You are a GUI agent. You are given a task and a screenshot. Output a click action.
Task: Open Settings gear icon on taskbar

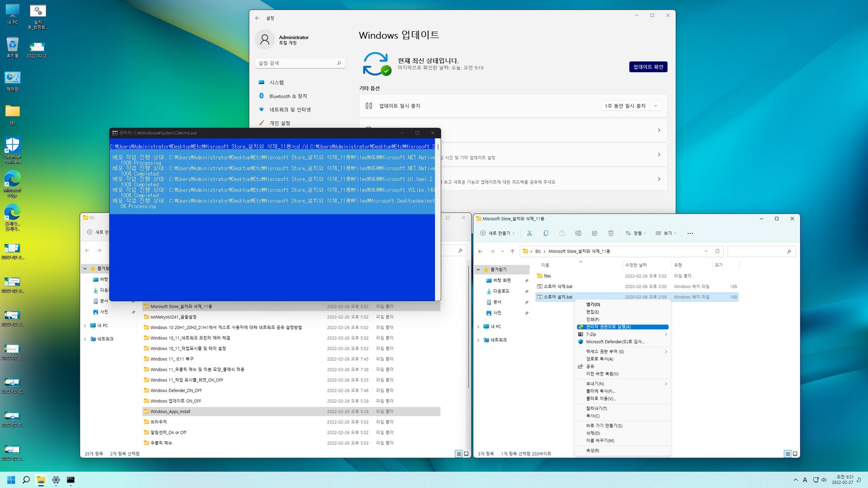click(x=56, y=480)
